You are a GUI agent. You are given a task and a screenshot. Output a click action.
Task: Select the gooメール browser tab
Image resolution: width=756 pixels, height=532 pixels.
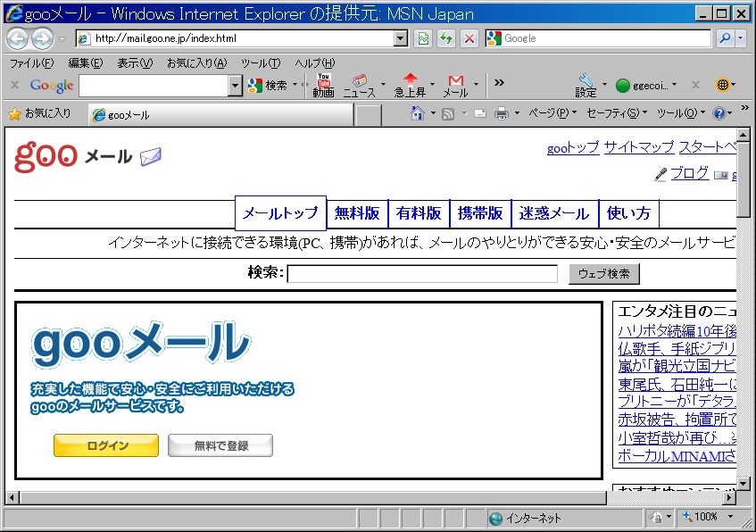click(x=220, y=115)
